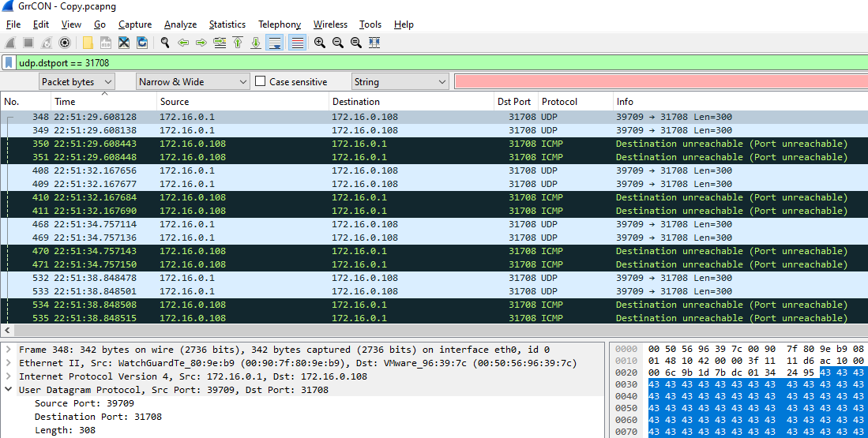
Task: Collapse the User Datagram Protocol section
Action: click(x=9, y=390)
